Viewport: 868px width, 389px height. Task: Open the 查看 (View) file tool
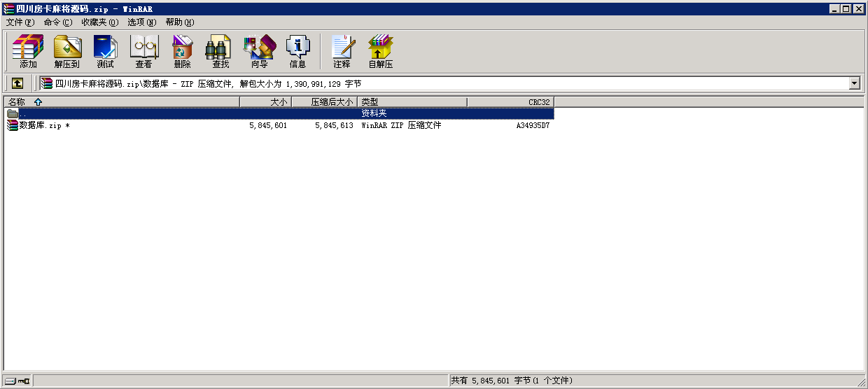click(143, 52)
